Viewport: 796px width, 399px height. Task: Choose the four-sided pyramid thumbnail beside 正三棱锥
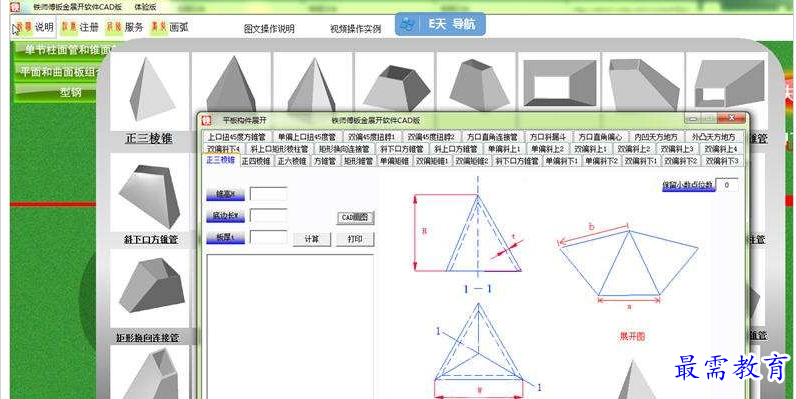231,82
